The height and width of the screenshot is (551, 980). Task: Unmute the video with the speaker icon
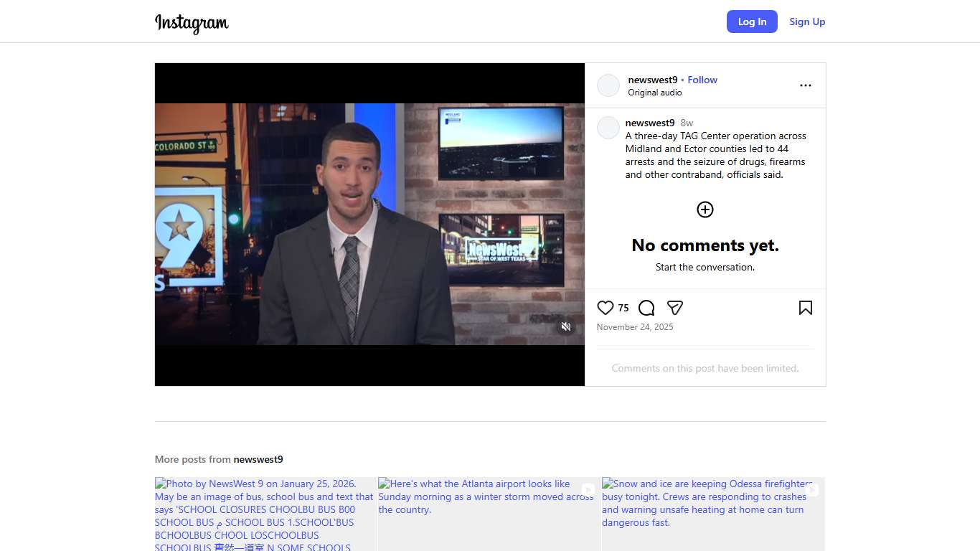pos(566,326)
